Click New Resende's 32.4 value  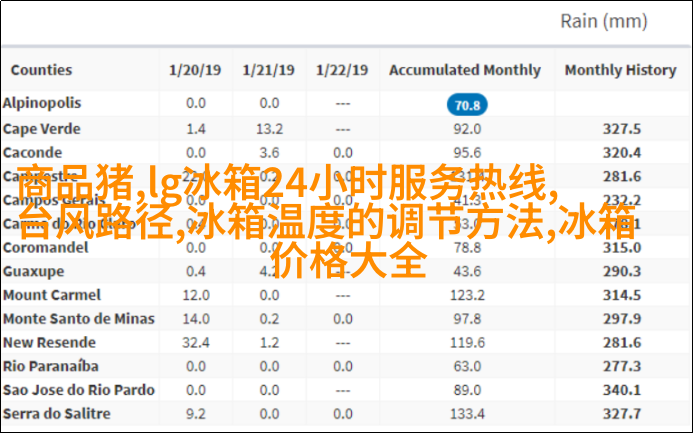point(196,342)
